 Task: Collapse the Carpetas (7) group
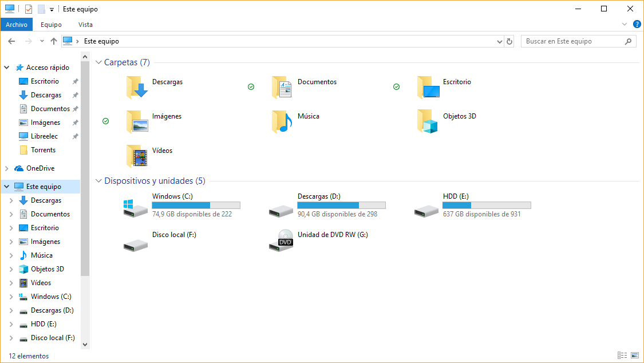click(x=98, y=62)
